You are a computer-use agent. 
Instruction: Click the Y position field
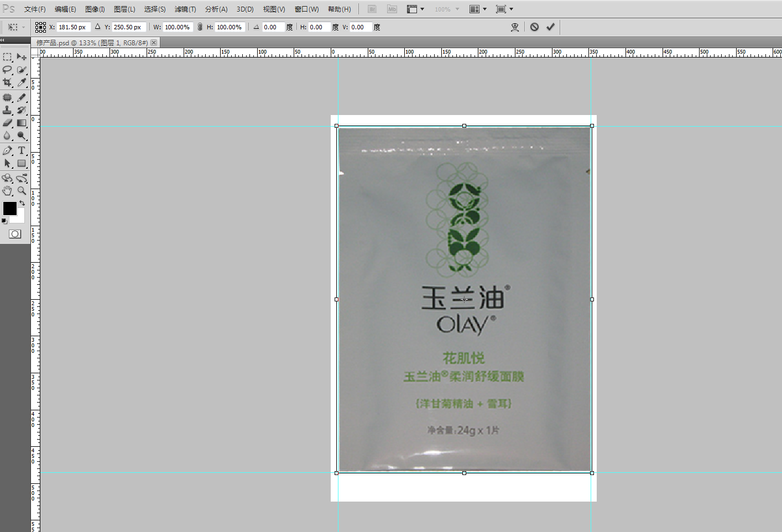point(129,27)
